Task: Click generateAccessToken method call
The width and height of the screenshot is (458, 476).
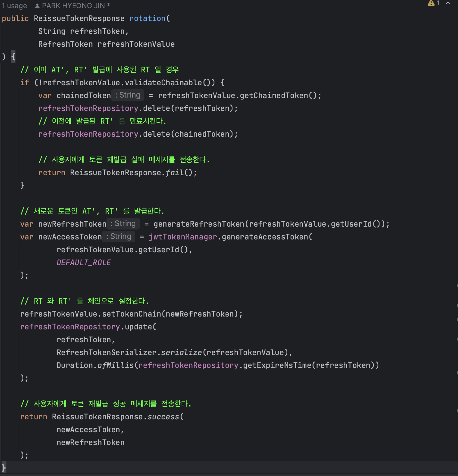Action: [x=265, y=237]
